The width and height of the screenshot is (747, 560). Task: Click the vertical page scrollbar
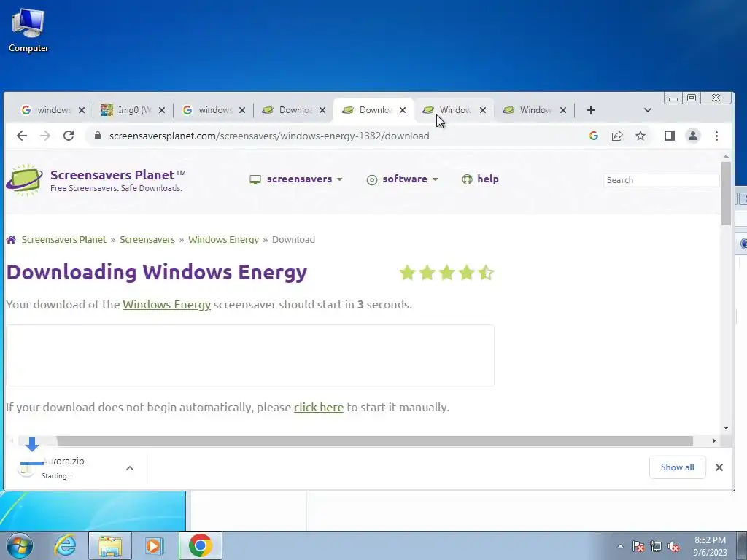pyautogui.click(x=726, y=193)
